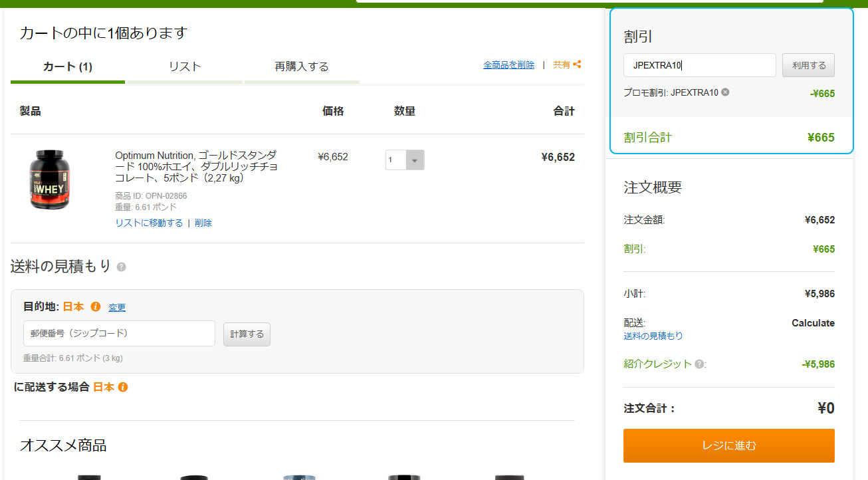Click the 削除 link for the whey product
The image size is (868, 480).
pyautogui.click(x=203, y=223)
